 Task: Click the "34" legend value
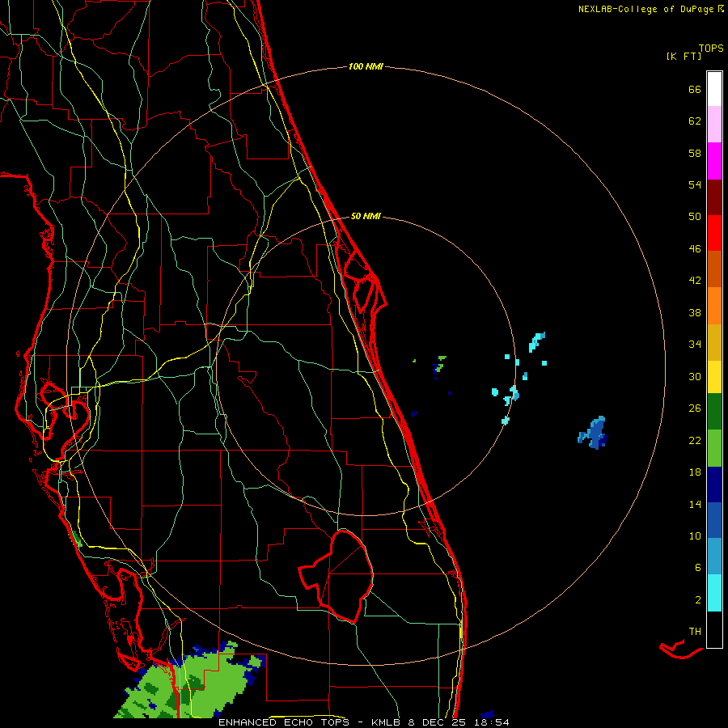pyautogui.click(x=695, y=345)
